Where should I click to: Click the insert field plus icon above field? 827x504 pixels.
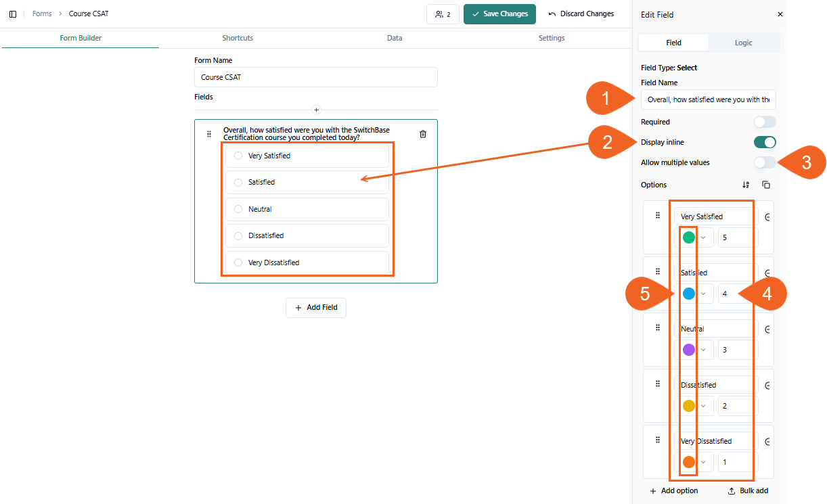[x=316, y=110]
